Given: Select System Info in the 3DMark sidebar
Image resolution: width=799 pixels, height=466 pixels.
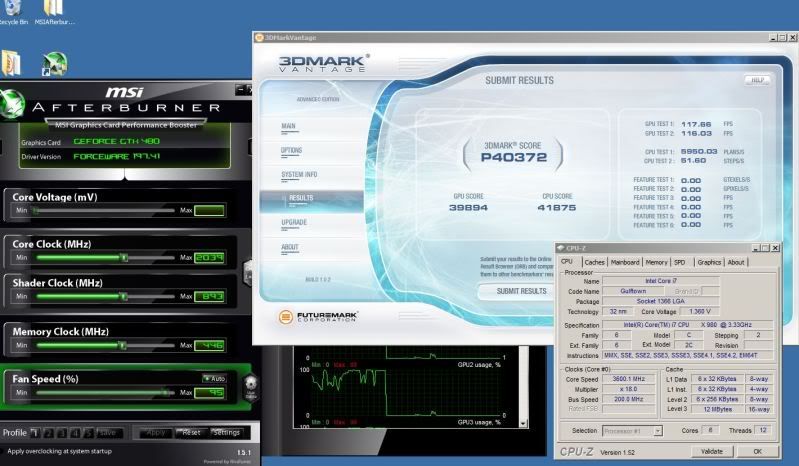Looking at the screenshot, I should [299, 174].
